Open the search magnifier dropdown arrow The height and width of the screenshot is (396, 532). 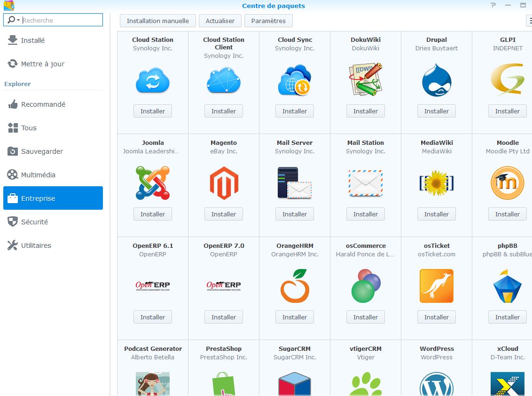[18, 20]
